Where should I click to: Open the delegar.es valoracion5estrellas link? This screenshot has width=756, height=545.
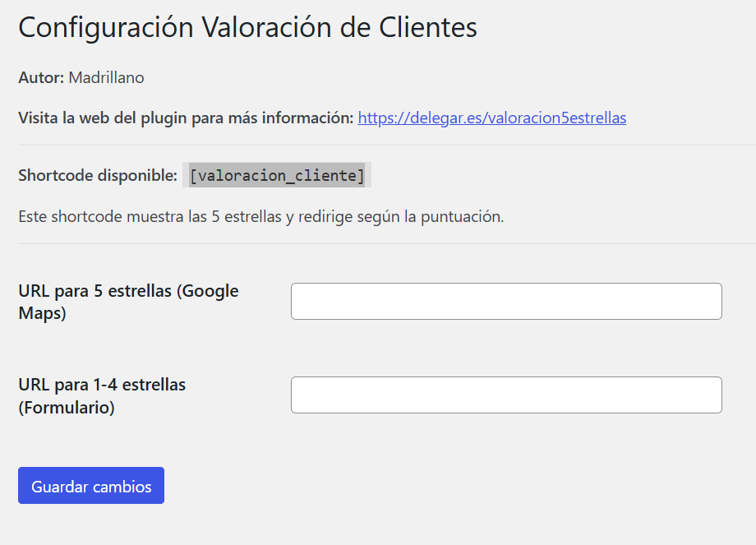pyautogui.click(x=491, y=118)
